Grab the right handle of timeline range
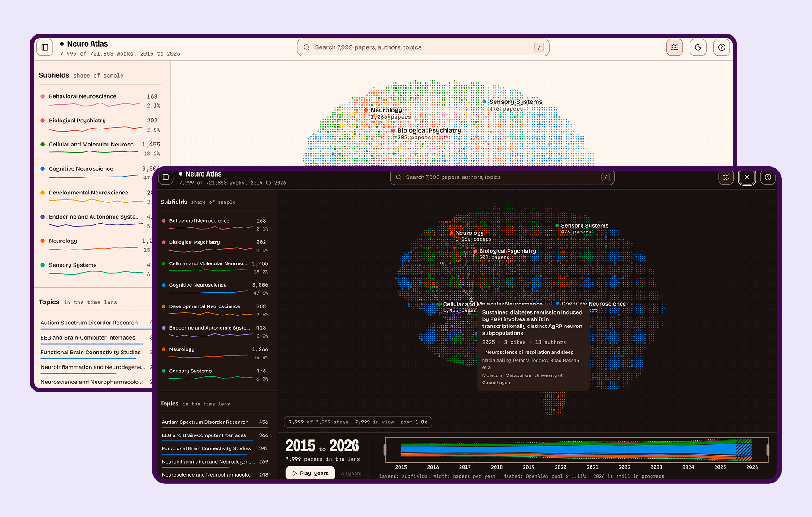The width and height of the screenshot is (812, 517). tap(768, 450)
